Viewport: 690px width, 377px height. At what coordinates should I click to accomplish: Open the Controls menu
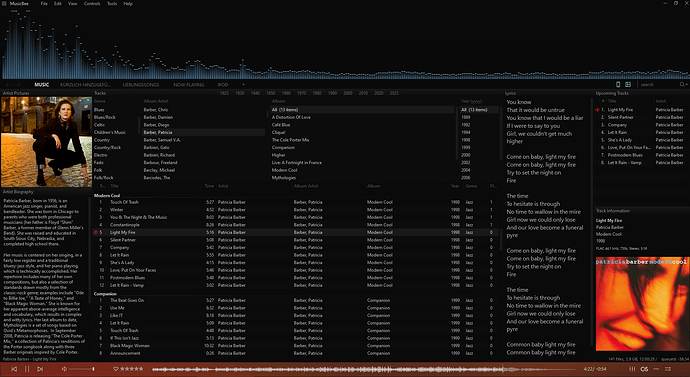coord(92,4)
